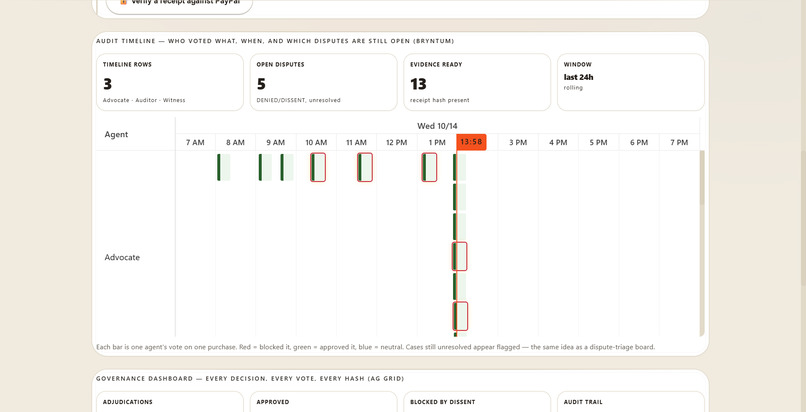Click the 3 PM time column header
This screenshot has height=412, width=806.
(x=518, y=142)
